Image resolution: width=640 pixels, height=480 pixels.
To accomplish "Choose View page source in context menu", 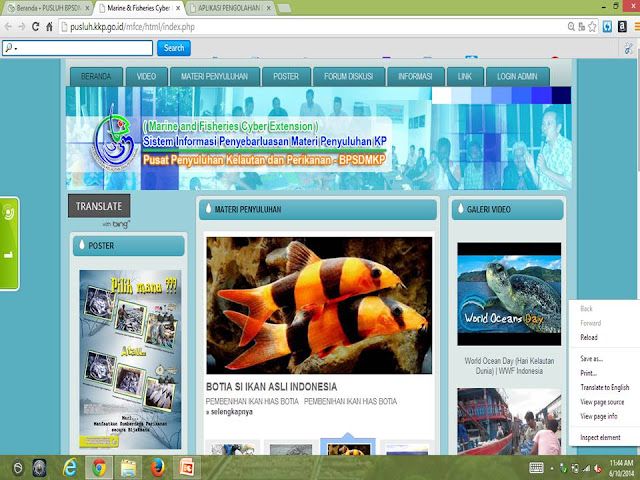I will [x=604, y=402].
